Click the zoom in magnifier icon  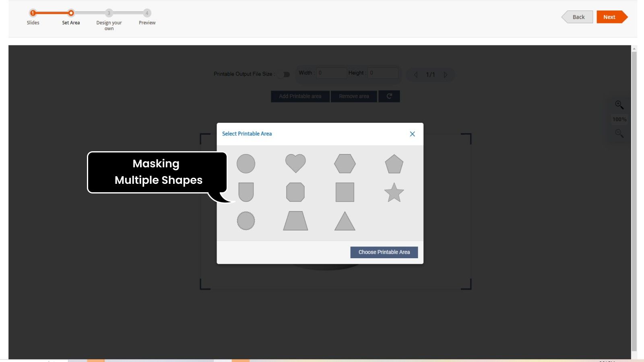pyautogui.click(x=619, y=105)
